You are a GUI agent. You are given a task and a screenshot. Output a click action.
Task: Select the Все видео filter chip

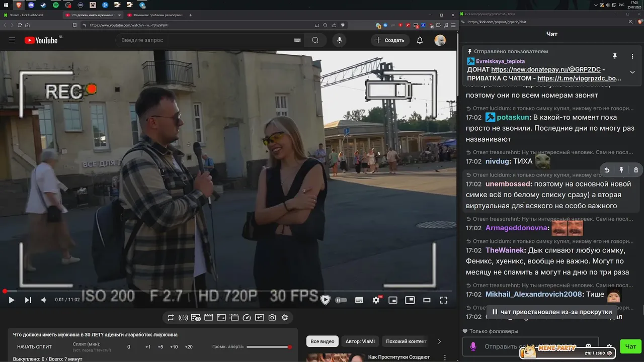(322, 341)
